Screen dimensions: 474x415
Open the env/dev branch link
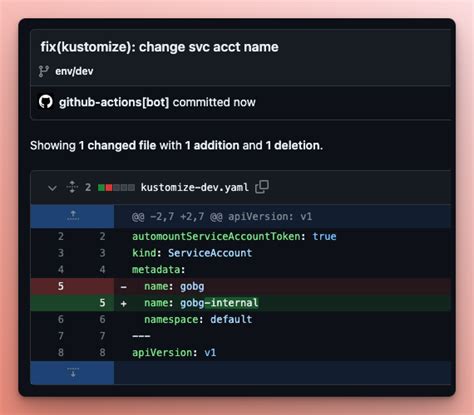click(74, 71)
